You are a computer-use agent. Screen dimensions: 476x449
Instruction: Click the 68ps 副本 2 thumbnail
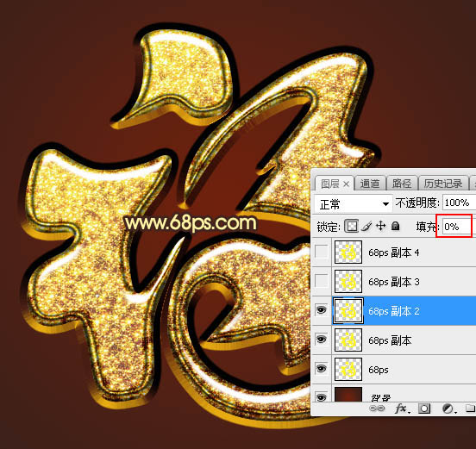(348, 310)
